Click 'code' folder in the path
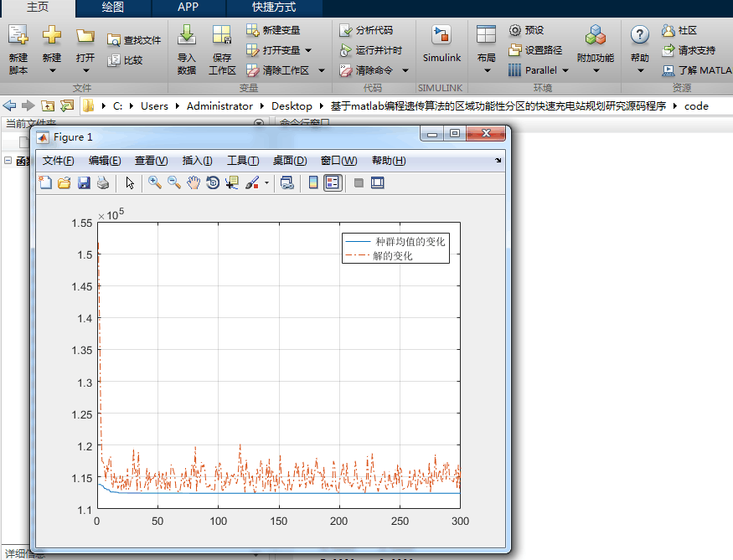733x560 pixels. point(696,106)
